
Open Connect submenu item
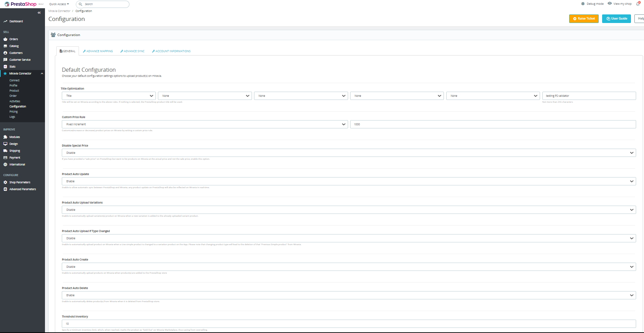14,80
